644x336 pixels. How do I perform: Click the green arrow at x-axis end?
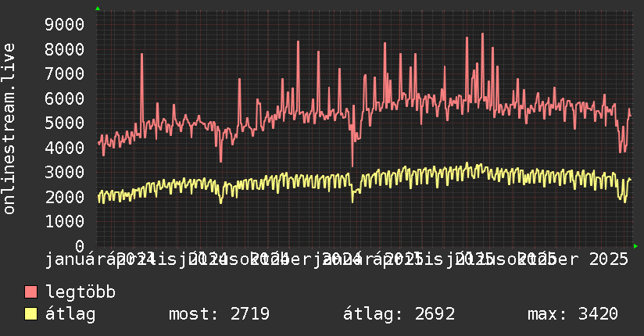(635, 246)
